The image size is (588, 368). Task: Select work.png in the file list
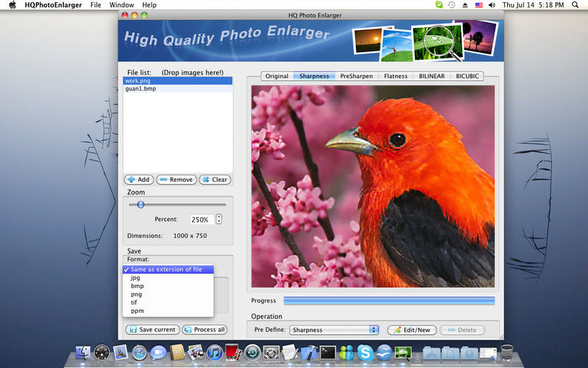click(x=178, y=81)
